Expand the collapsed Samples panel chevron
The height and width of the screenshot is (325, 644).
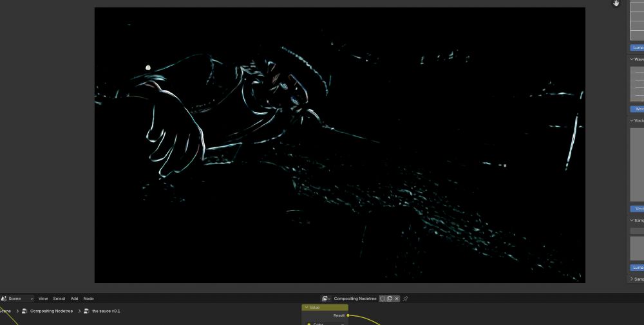[x=632, y=279]
